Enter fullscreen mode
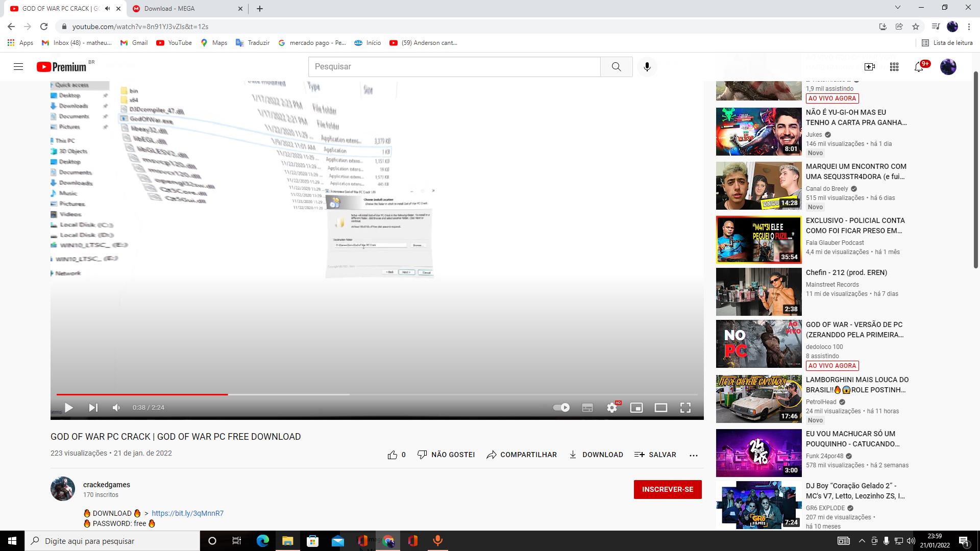 (685, 408)
